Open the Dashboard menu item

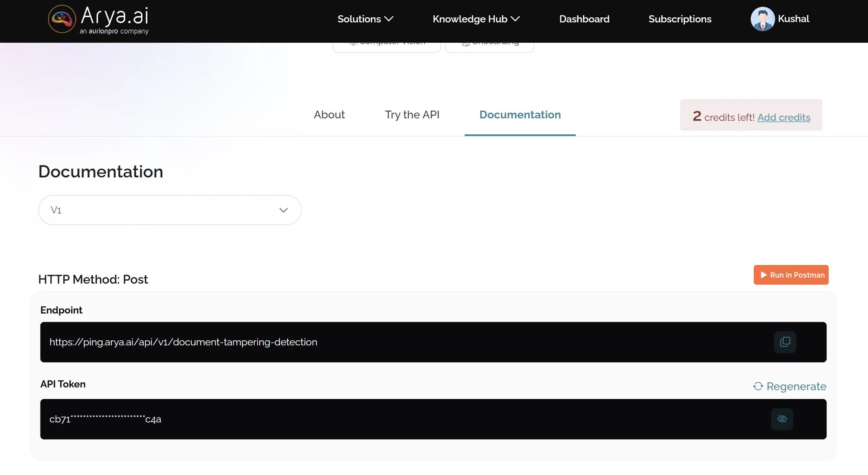click(584, 19)
